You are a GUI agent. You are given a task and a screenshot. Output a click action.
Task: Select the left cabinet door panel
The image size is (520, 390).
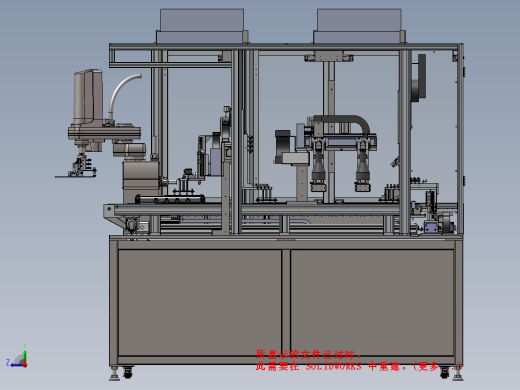pos(200,302)
